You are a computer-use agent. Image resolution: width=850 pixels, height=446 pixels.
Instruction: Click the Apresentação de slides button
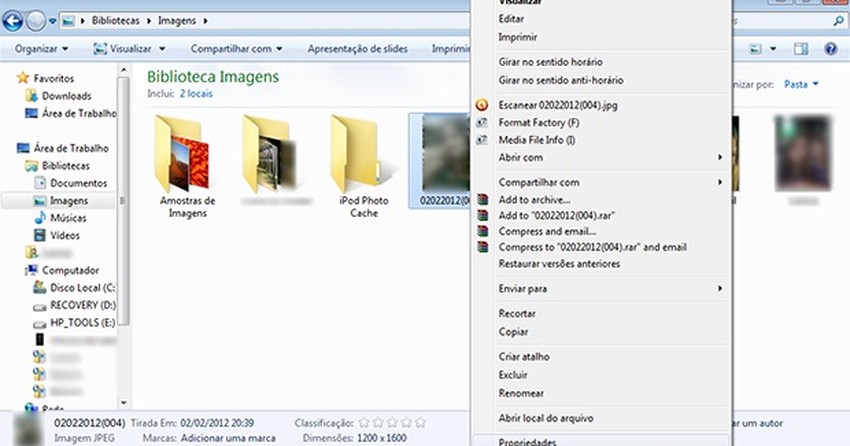point(356,48)
